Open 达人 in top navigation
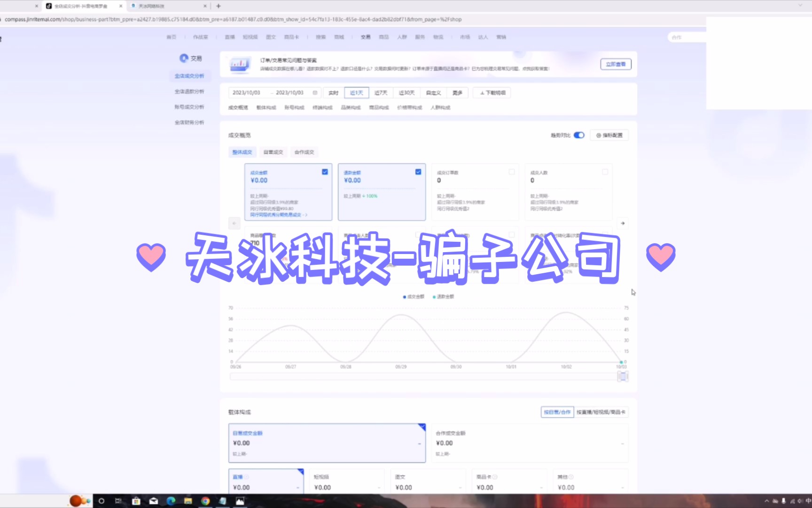812x508 pixels. coord(483,37)
